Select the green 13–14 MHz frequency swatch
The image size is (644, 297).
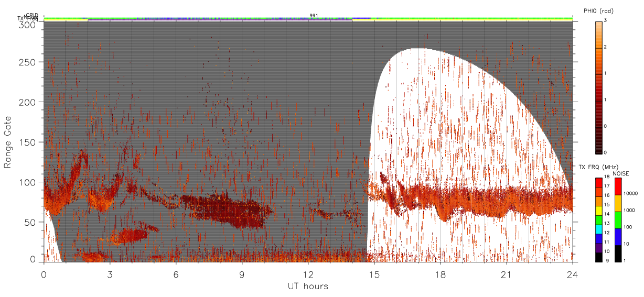tap(599, 219)
